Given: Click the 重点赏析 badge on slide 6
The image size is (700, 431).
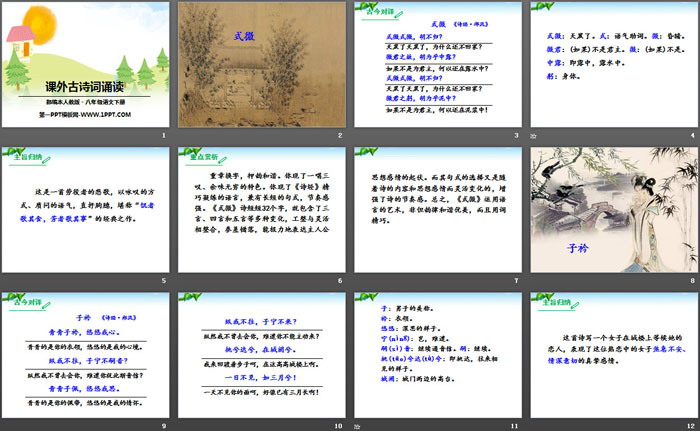Looking at the screenshot, I should [199, 155].
